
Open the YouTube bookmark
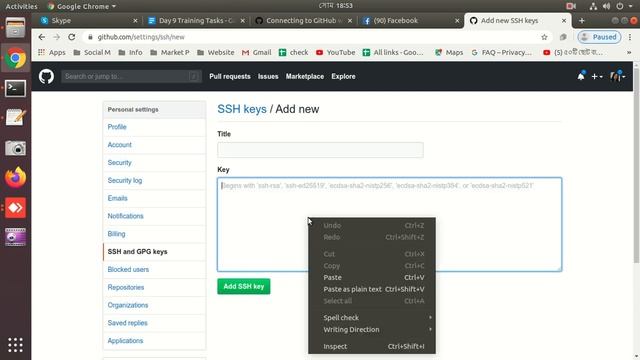coord(336,52)
